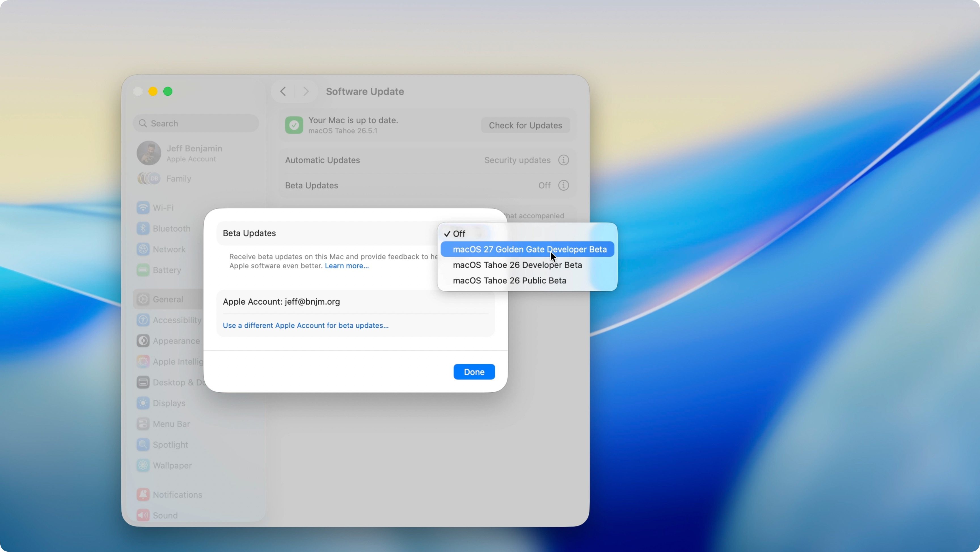Open Notifications bell icon
980x552 pixels.
tap(143, 494)
